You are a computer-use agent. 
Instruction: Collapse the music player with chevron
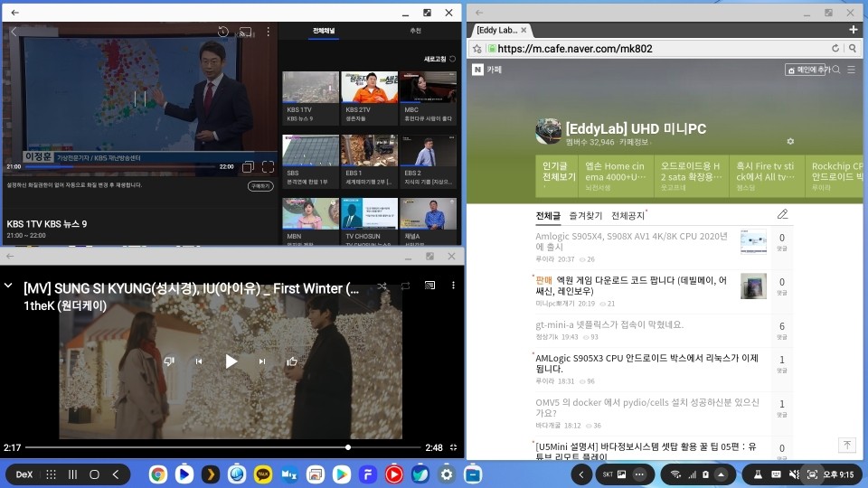coord(8,286)
